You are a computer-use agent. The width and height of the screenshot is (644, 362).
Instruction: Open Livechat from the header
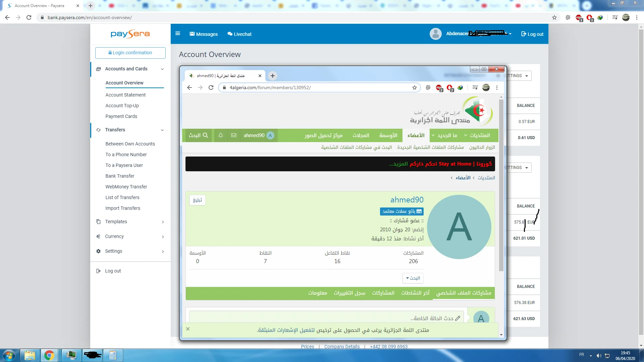click(x=239, y=34)
